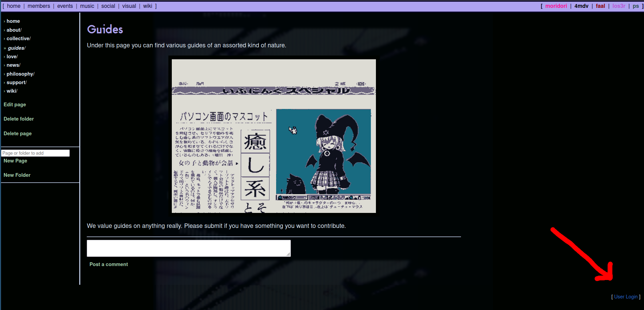Open the members link in top bar
The height and width of the screenshot is (310, 644).
[x=38, y=6]
